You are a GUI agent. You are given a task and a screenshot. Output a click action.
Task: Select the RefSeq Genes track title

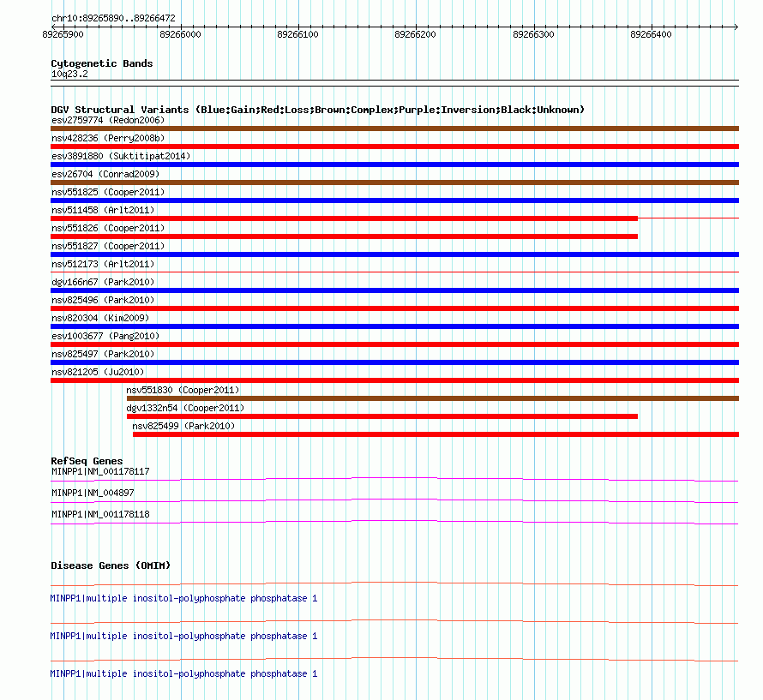click(87, 461)
